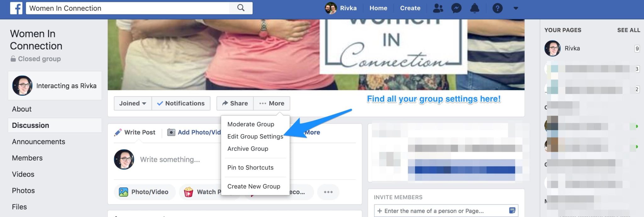Open the Friend Requests icon
This screenshot has height=217, width=644.
[438, 8]
